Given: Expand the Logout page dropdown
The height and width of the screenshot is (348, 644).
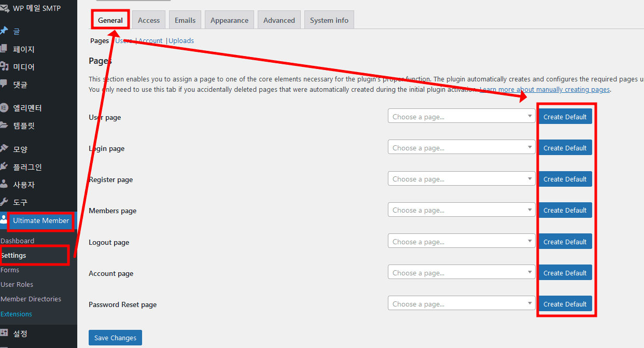Looking at the screenshot, I should [x=461, y=242].
